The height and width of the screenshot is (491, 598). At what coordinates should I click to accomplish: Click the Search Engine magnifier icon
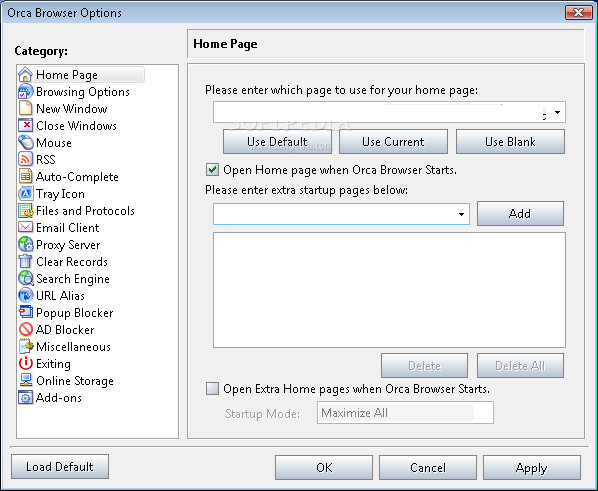tap(26, 278)
